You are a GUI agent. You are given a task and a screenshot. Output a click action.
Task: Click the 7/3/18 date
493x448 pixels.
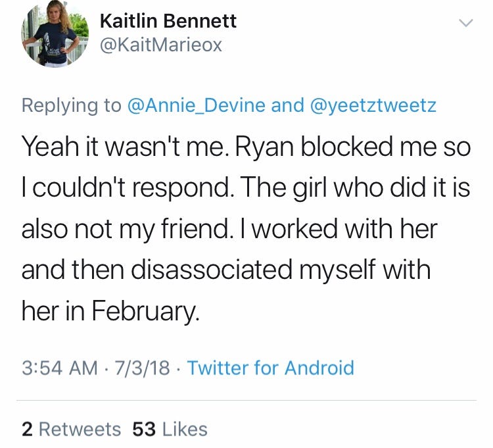[x=142, y=368]
